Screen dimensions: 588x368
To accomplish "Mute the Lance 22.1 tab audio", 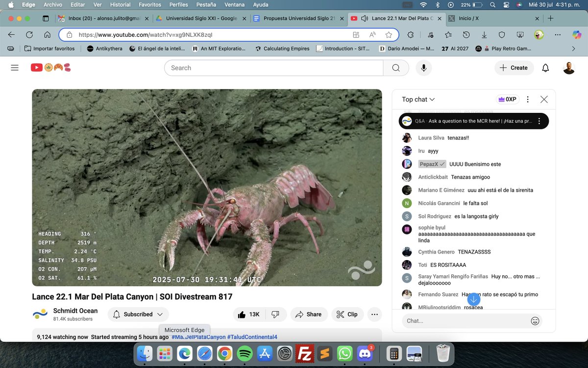I will tap(364, 18).
